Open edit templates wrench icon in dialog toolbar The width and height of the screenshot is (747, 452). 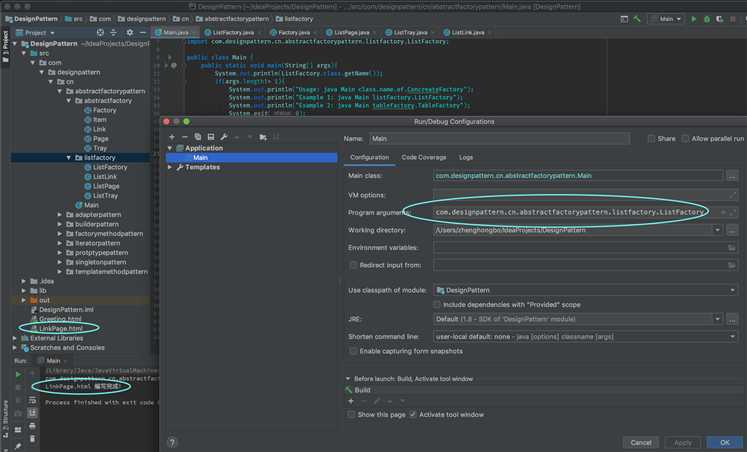[x=223, y=137]
